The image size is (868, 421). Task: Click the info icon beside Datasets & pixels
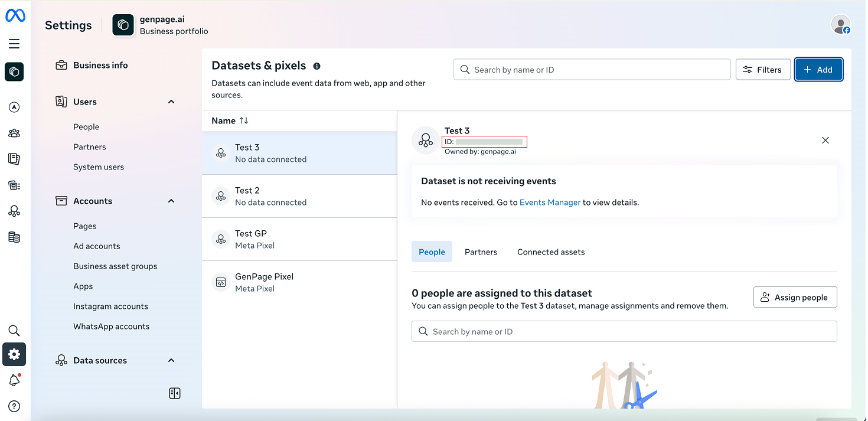(316, 66)
